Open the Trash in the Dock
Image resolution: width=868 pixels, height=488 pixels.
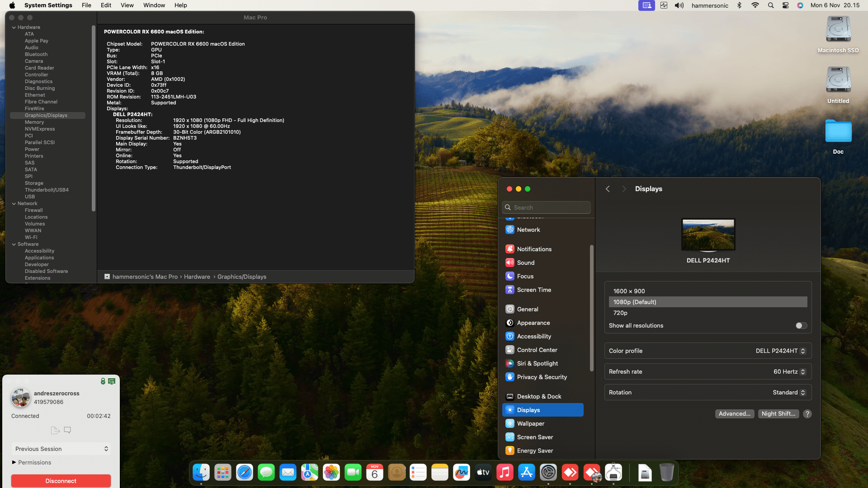click(x=666, y=473)
